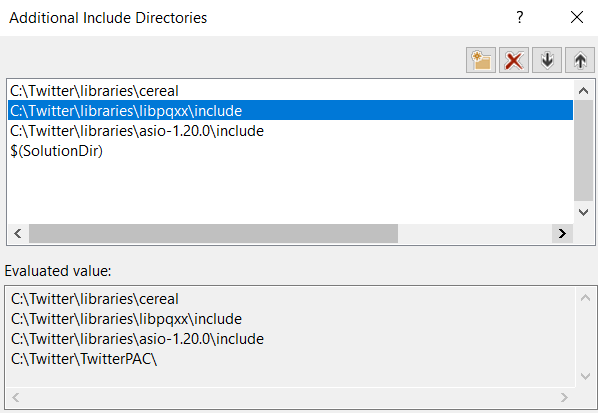
Task: Delete selected directory with red X
Action: coord(514,60)
